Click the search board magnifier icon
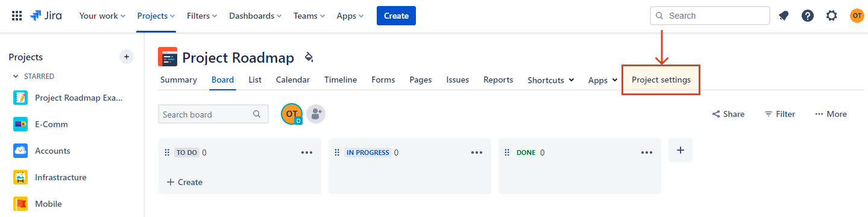Screen dimensions: 868x217 (257, 114)
